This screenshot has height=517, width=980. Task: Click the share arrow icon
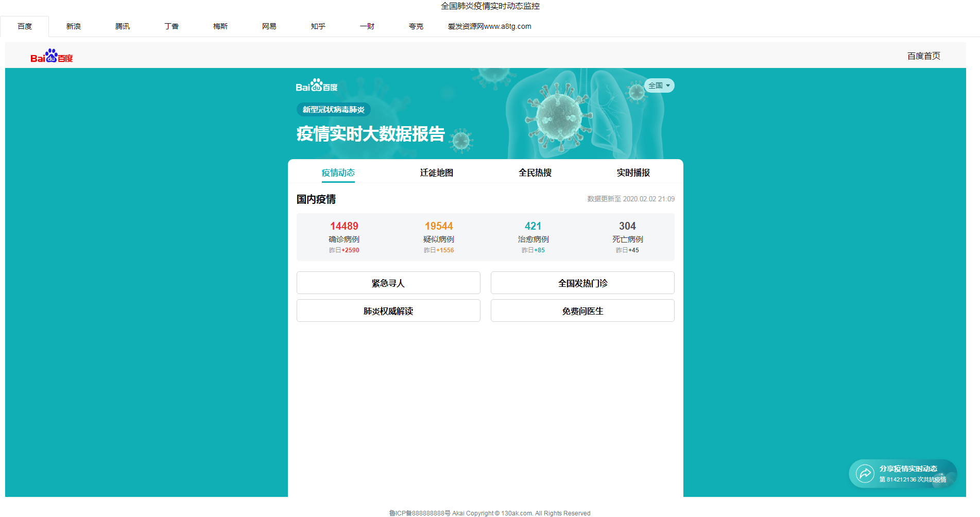pyautogui.click(x=865, y=473)
